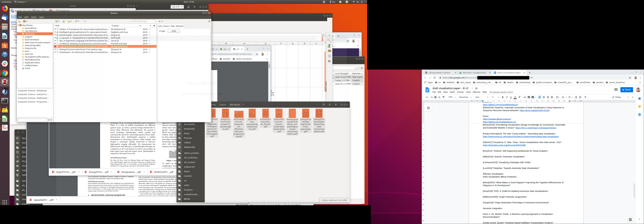The image size is (644, 224).
Task: Click clear formatting icon in Docs
Action: (585, 97)
